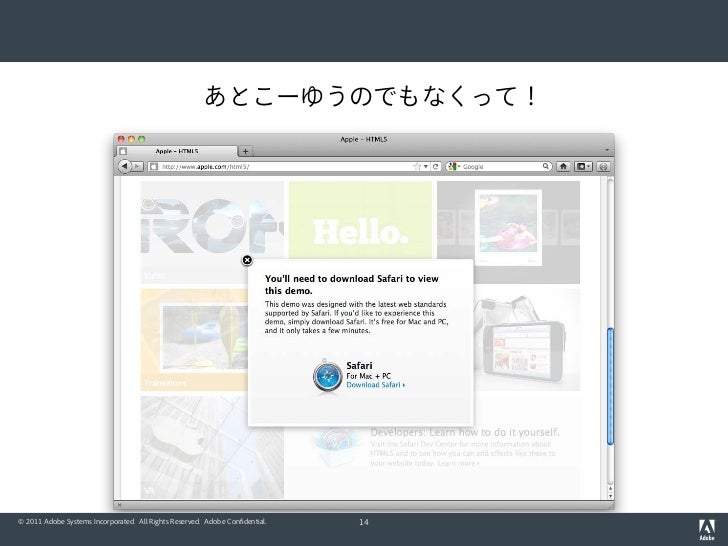Click the green zoom window button
728x546 pixels.
[142, 139]
